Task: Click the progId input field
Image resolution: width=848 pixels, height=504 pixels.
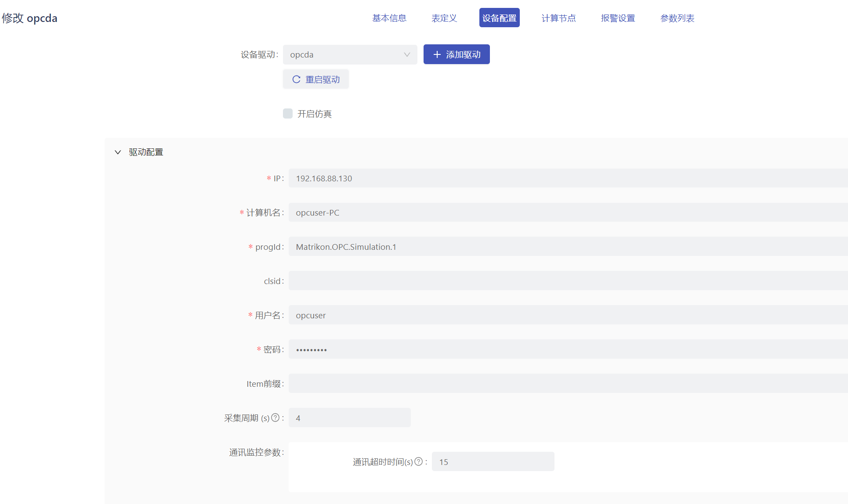Action: pyautogui.click(x=568, y=247)
